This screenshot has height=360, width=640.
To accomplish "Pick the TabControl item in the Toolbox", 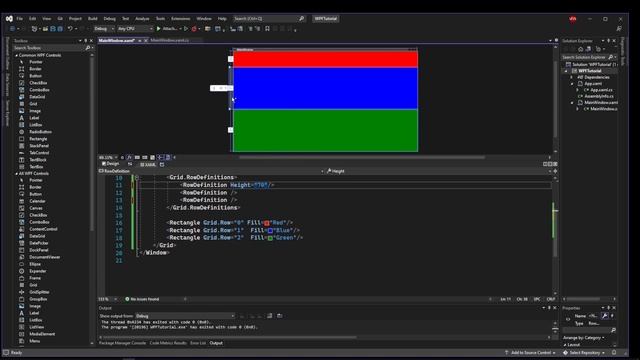I will (39, 153).
